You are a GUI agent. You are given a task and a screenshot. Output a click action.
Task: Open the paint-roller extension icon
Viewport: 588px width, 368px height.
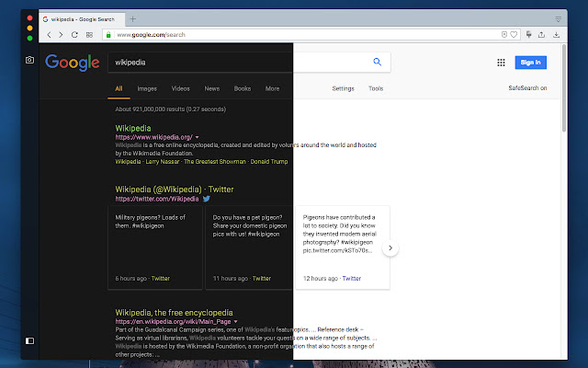click(529, 35)
